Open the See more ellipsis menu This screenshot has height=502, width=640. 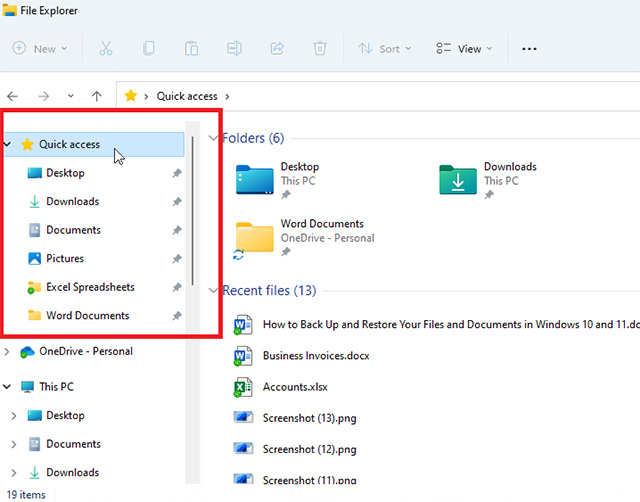point(530,48)
